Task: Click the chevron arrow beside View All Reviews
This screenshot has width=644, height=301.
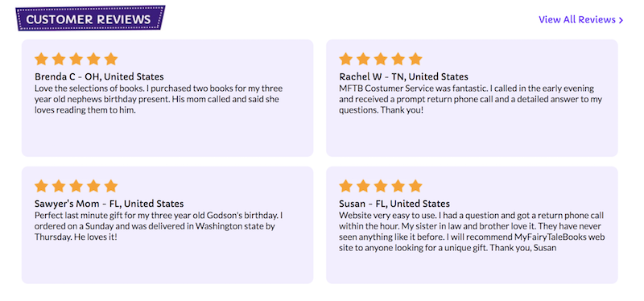Action: 621,20
